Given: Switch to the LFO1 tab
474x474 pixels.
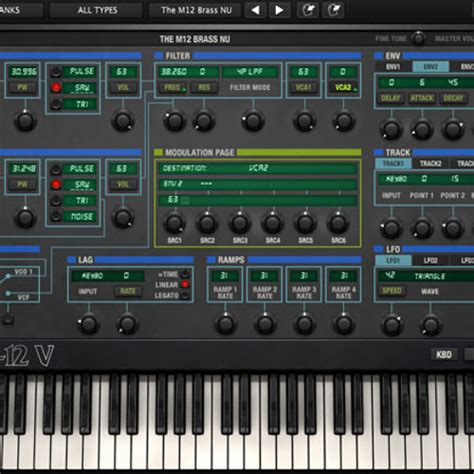Looking at the screenshot, I should (x=393, y=260).
